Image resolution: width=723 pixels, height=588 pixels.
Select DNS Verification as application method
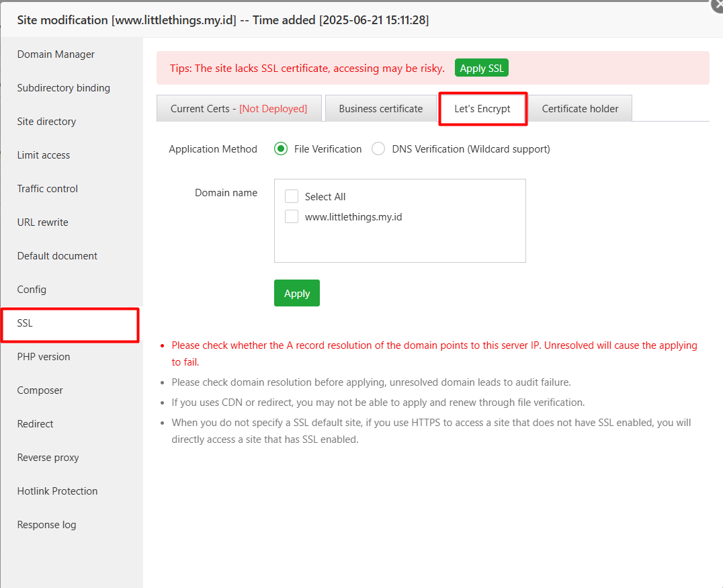(378, 149)
